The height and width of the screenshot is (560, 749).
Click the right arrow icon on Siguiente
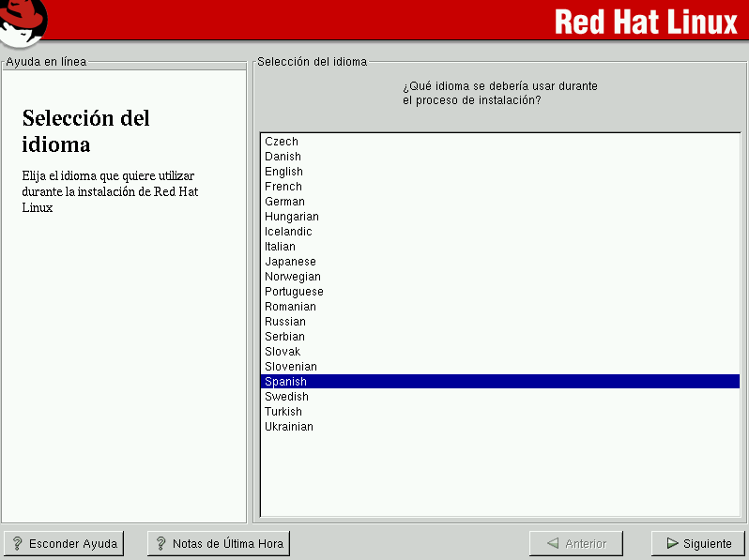point(672,543)
